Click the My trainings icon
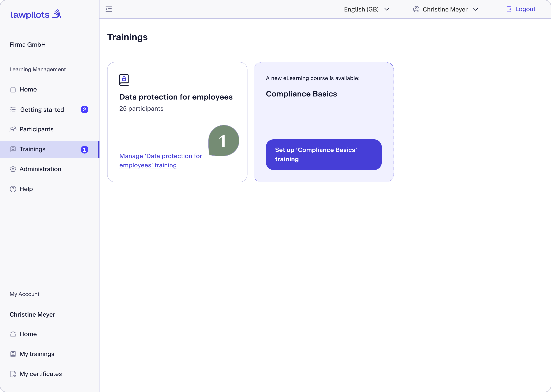The width and height of the screenshot is (551, 392). pos(13,354)
